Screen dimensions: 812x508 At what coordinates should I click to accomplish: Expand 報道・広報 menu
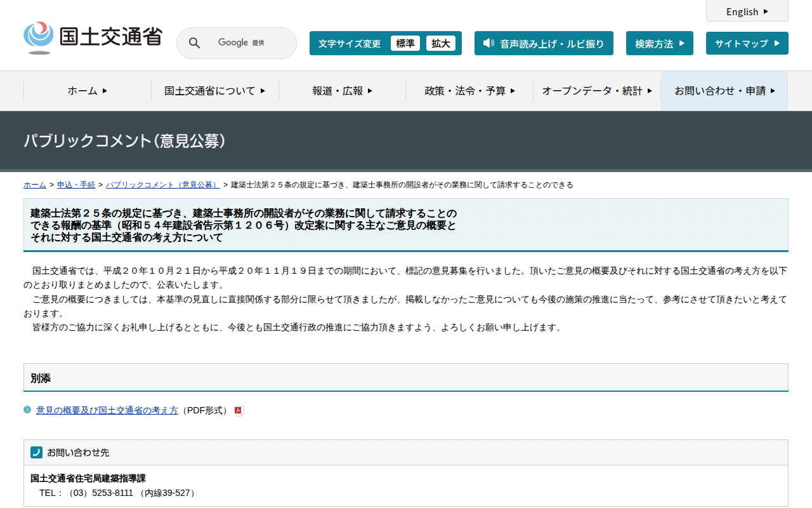pos(342,91)
